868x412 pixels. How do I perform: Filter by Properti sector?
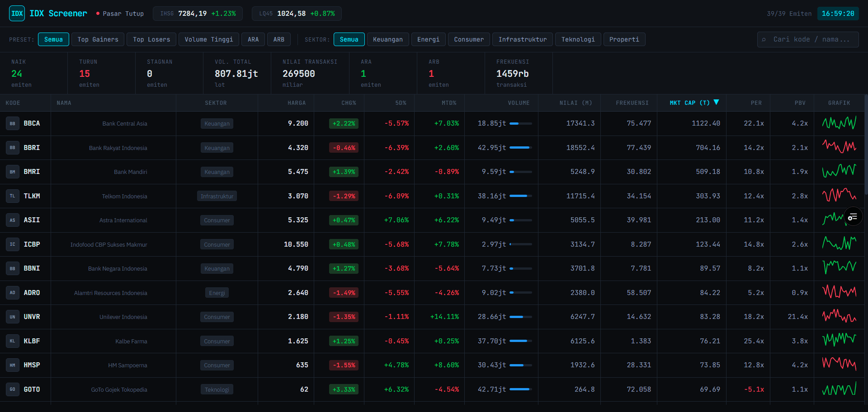[x=624, y=39]
